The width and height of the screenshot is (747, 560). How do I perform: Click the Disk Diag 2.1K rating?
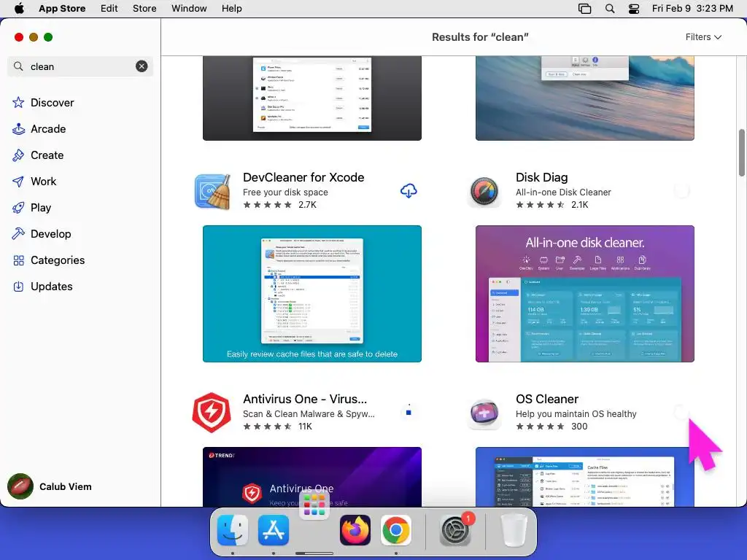click(x=552, y=205)
